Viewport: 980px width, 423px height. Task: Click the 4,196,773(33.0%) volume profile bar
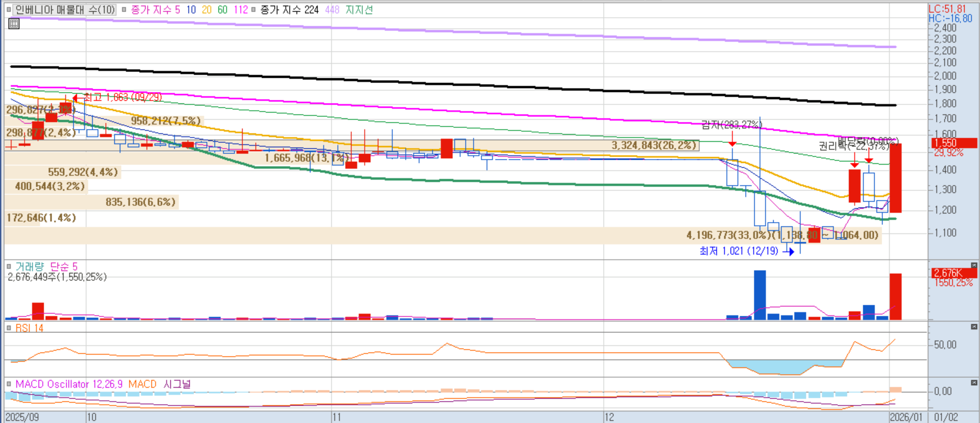443,235
